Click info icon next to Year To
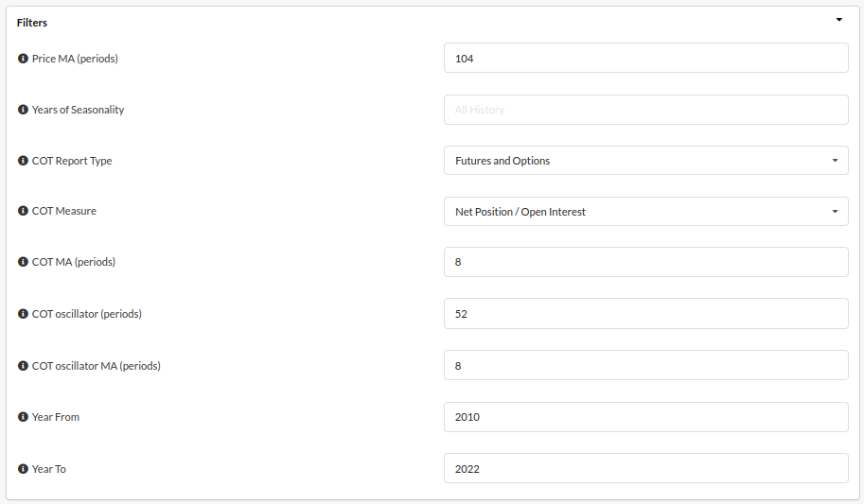This screenshot has height=504, width=864. pos(23,469)
